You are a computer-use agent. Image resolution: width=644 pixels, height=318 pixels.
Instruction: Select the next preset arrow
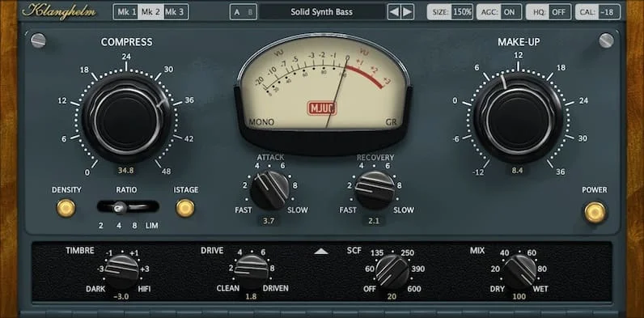pyautogui.click(x=407, y=12)
